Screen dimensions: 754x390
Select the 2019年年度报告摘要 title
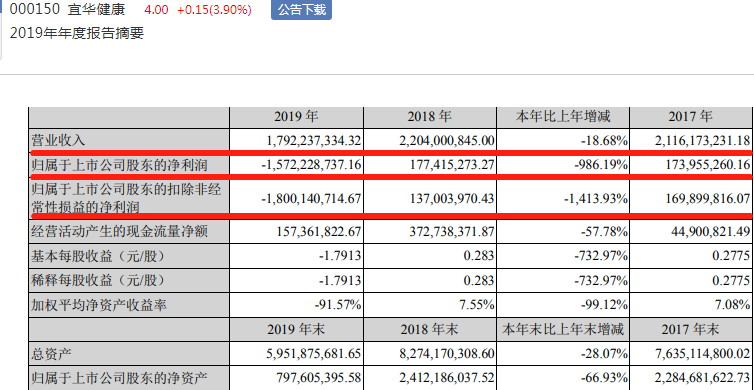[x=77, y=33]
